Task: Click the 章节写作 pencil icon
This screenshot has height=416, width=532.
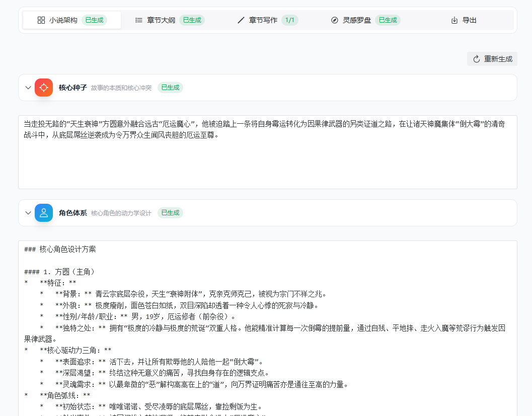Action: (x=241, y=21)
